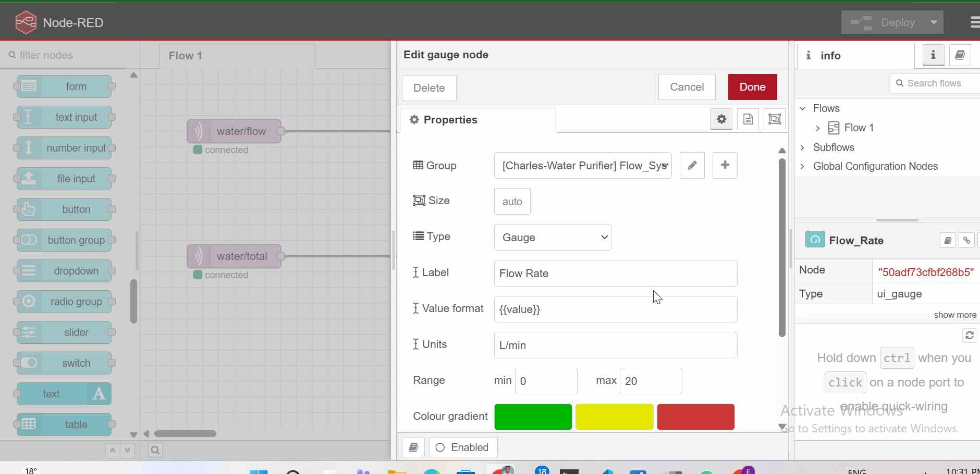The width and height of the screenshot is (980, 474).
Task: Select the Properties tab
Action: click(x=478, y=120)
